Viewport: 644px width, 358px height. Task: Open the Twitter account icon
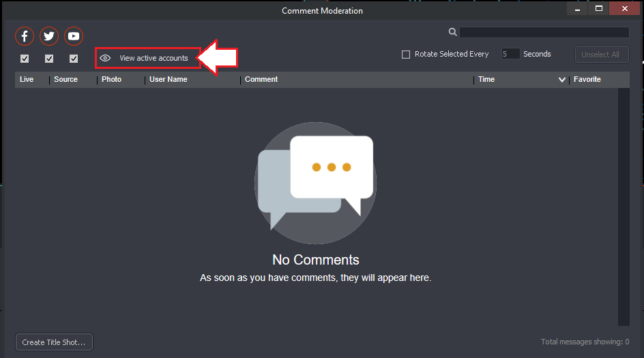pyautogui.click(x=49, y=36)
